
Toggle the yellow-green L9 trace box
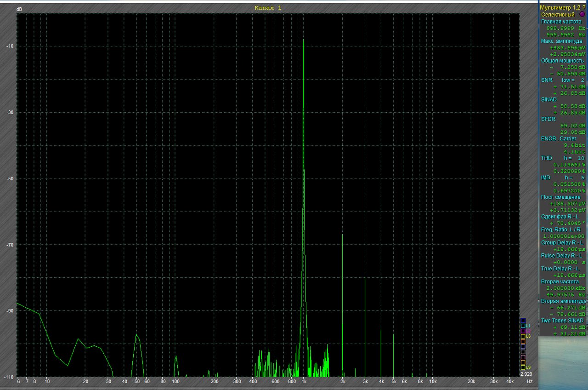[x=523, y=367]
